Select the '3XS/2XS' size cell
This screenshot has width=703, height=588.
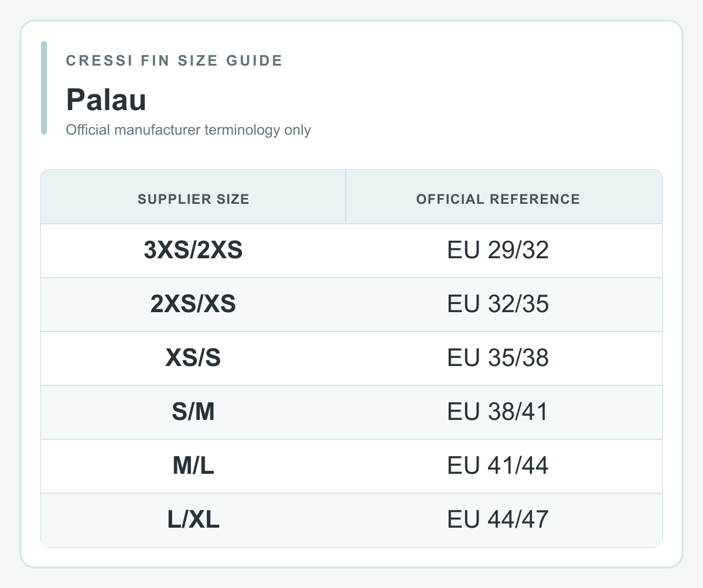tap(193, 251)
